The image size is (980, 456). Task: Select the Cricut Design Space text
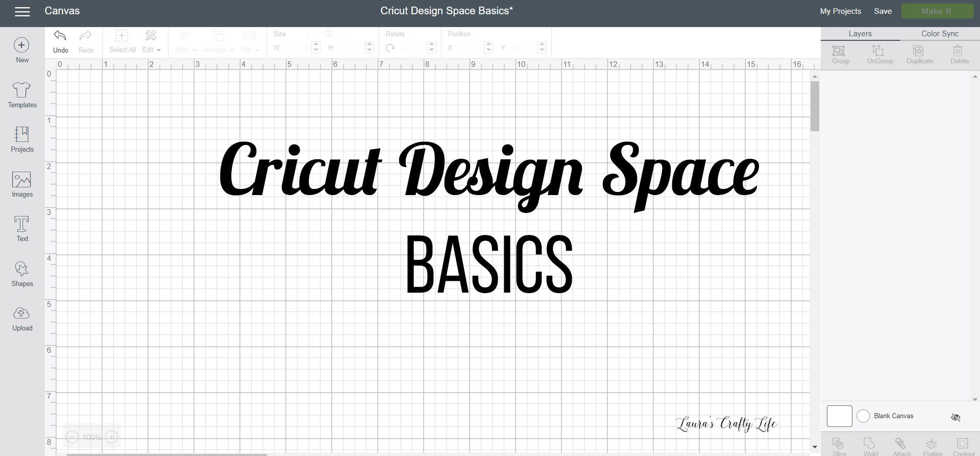(489, 176)
